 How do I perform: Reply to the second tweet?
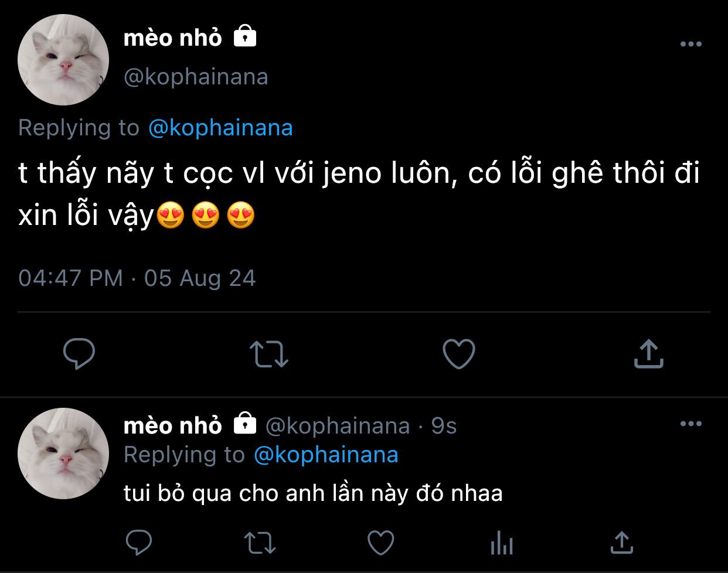(140, 543)
